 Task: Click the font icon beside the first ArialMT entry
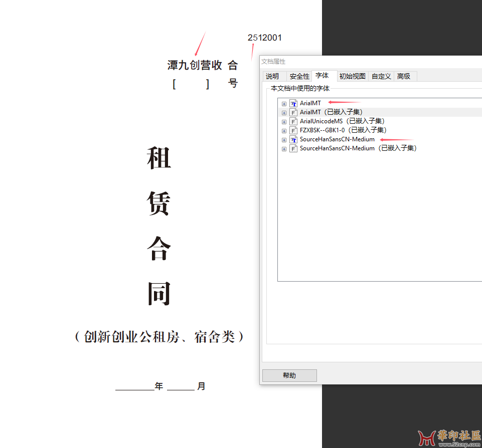pos(293,103)
